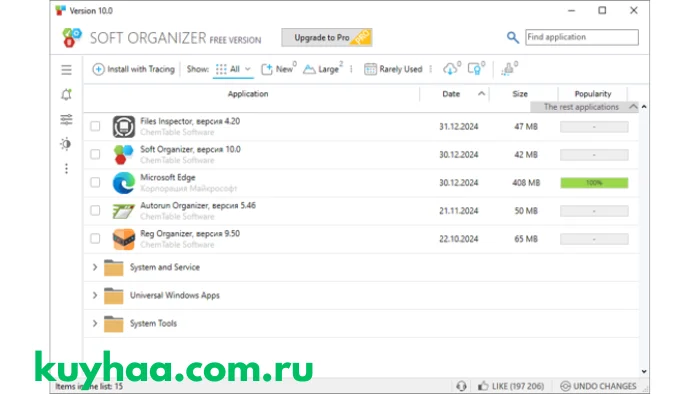700x394 pixels.
Task: Click Files Inspector popularity bar
Action: click(x=594, y=127)
